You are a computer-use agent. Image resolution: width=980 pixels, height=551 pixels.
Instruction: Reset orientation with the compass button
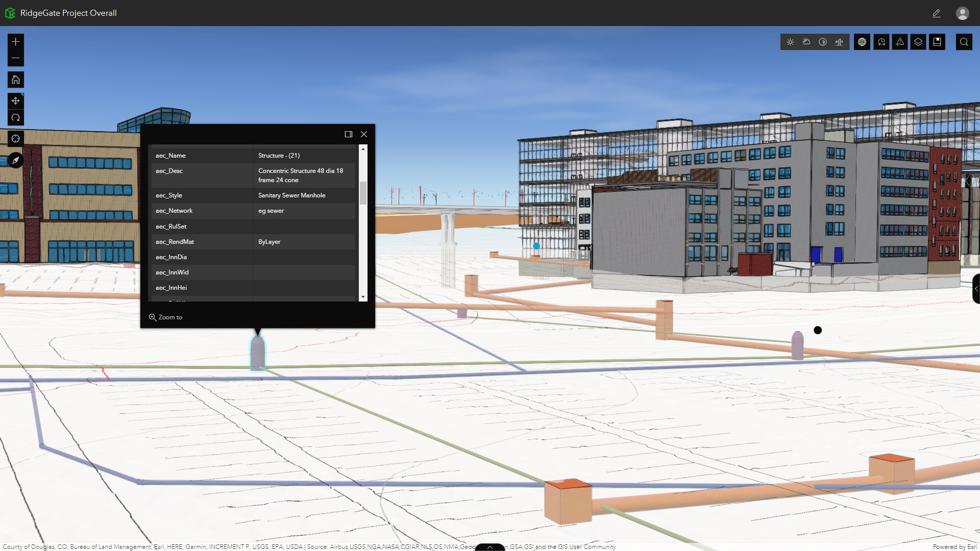[x=15, y=160]
